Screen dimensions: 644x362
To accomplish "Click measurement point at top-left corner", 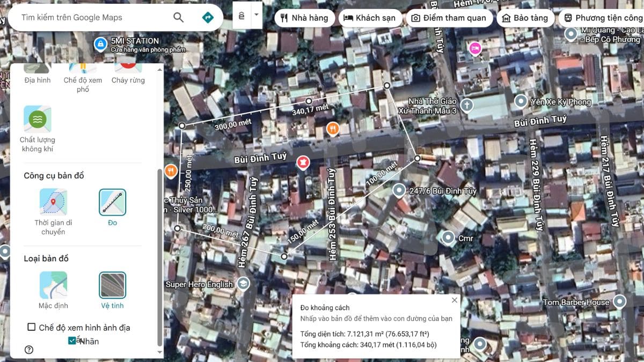I will tap(182, 125).
